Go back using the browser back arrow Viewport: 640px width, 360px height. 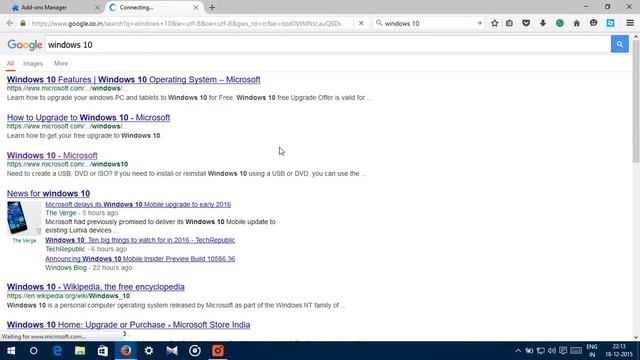[10, 23]
